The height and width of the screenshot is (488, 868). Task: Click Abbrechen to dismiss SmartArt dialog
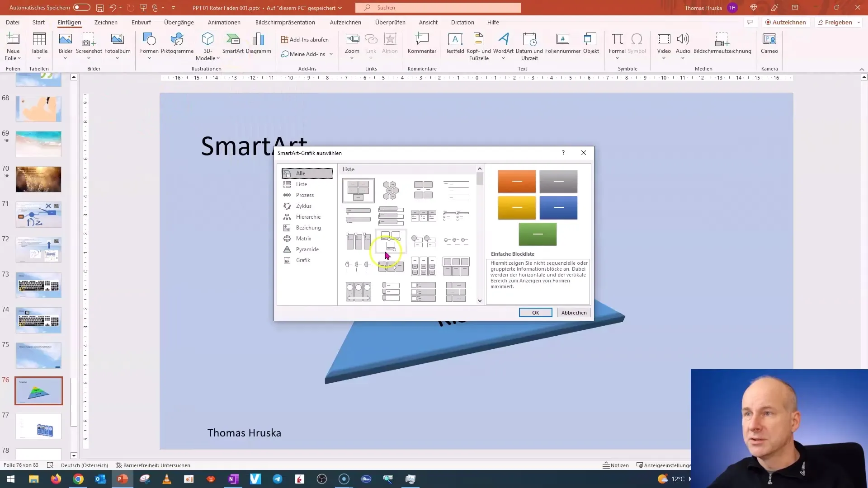574,312
